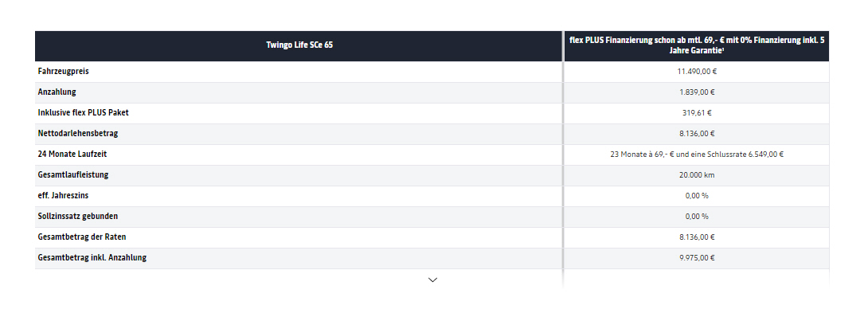
Task: Expand table with the down chevron
Action: [433, 280]
